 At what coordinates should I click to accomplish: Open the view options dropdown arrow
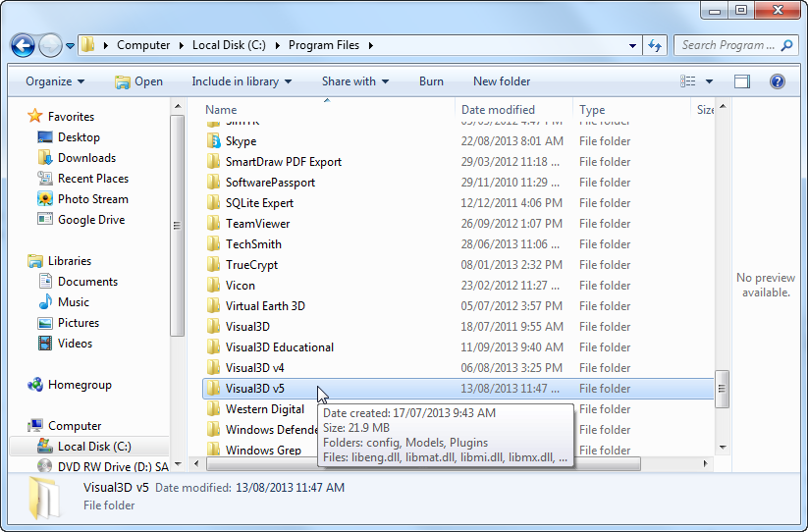709,81
